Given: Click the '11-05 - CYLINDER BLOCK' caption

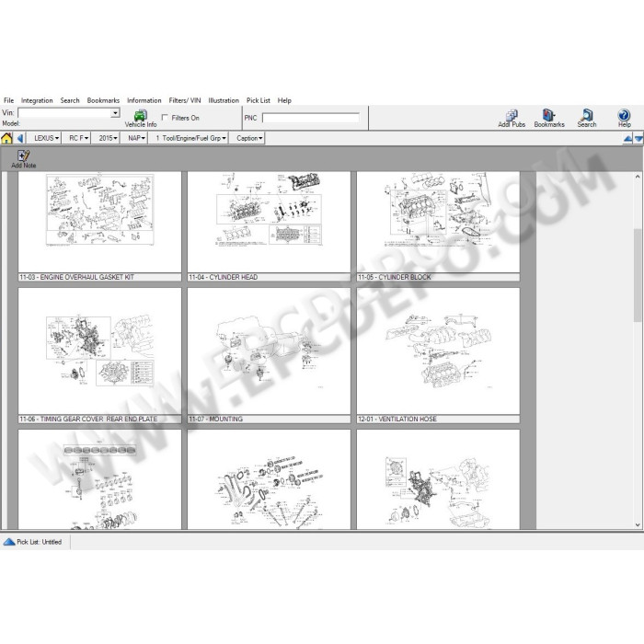Looking at the screenshot, I should tap(438, 277).
